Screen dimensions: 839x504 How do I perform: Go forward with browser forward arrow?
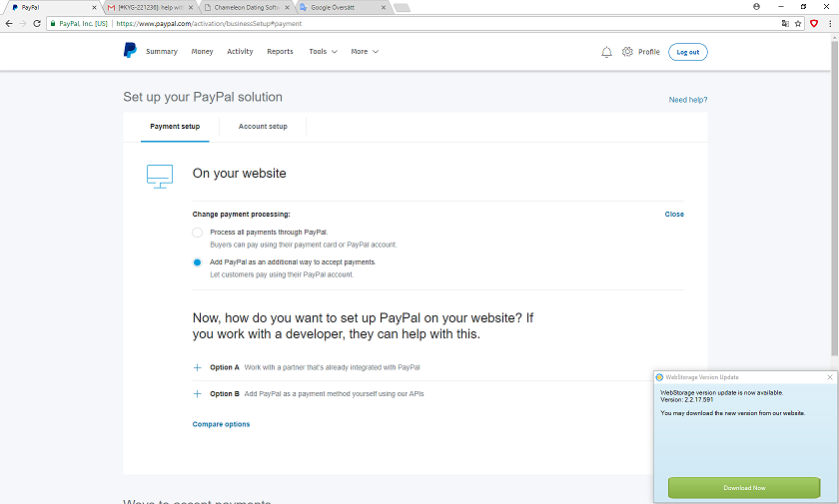(22, 24)
